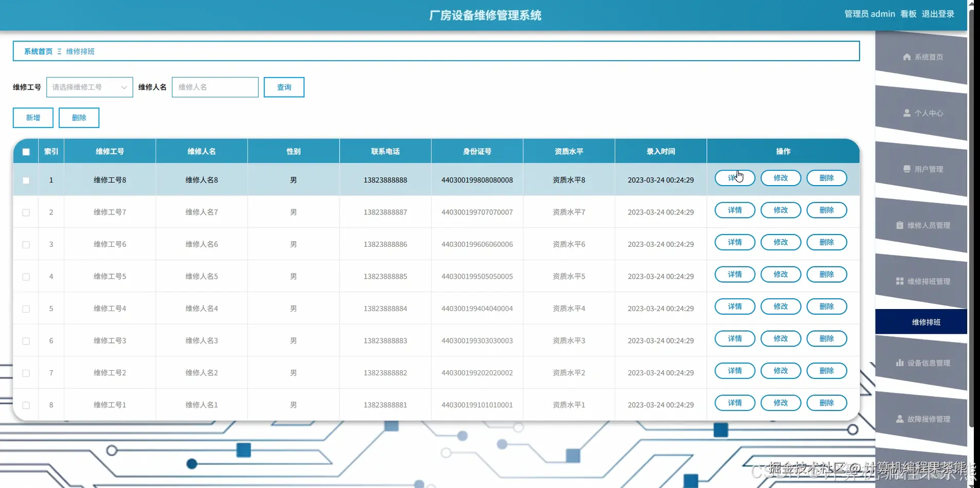Open the 系统首页 sidebar menu item
The image size is (980, 488).
click(x=921, y=57)
